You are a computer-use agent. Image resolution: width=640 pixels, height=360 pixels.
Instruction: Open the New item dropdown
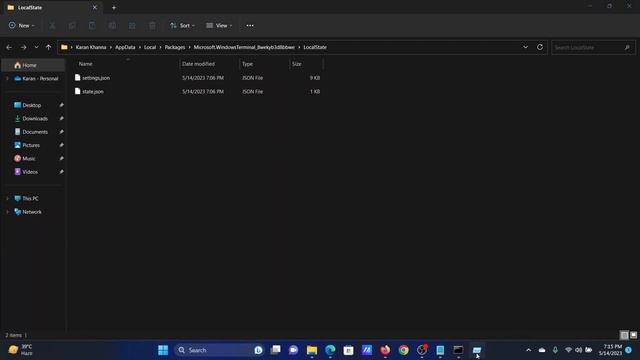coord(22,25)
